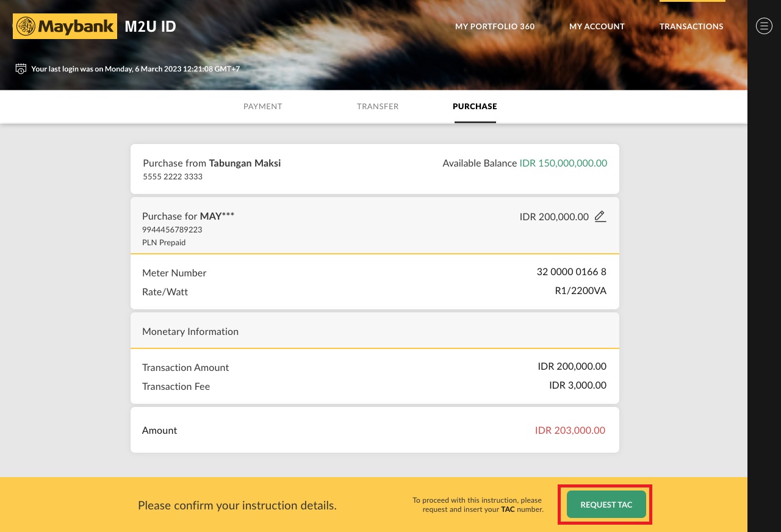Click the edit pencil next to purchase amount
The width and height of the screenshot is (781, 532).
point(600,216)
